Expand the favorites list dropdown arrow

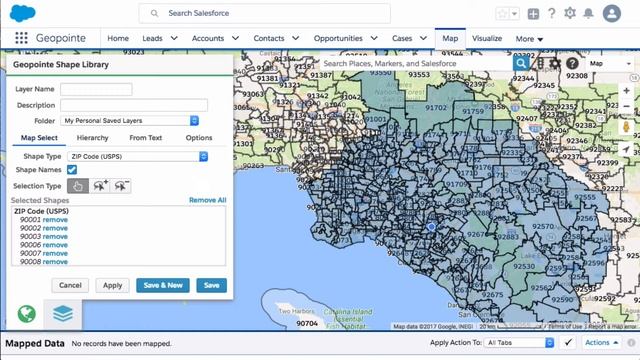pyautogui.click(x=514, y=13)
